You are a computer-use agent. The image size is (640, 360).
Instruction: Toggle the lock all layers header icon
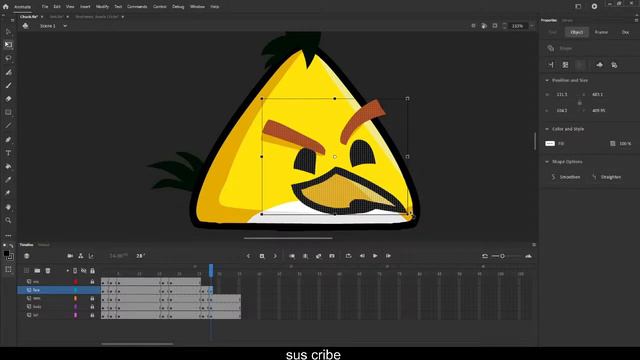(92, 271)
